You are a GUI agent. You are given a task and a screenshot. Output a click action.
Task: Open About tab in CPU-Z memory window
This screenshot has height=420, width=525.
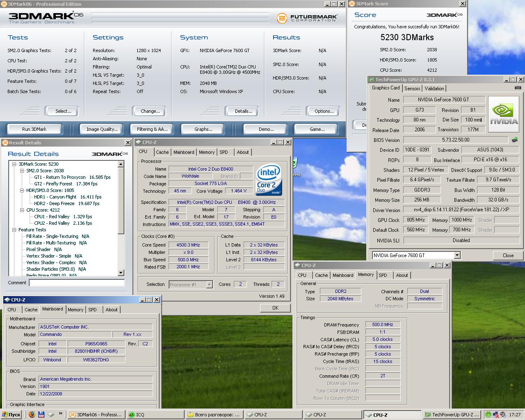(402, 275)
